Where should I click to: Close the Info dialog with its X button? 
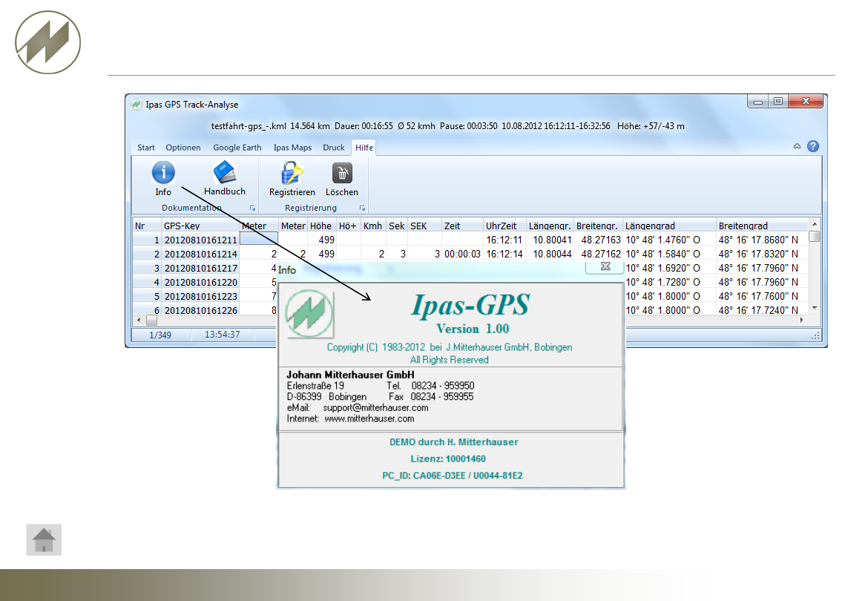(605, 266)
